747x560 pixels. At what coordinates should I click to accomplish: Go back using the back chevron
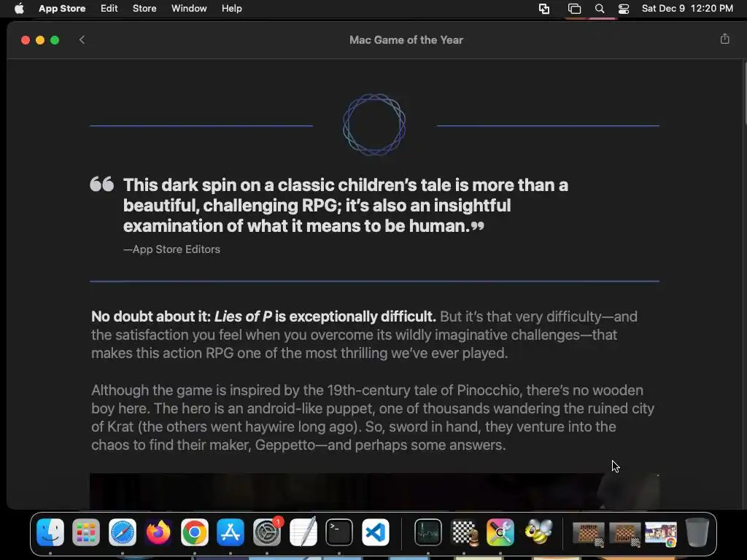click(82, 40)
